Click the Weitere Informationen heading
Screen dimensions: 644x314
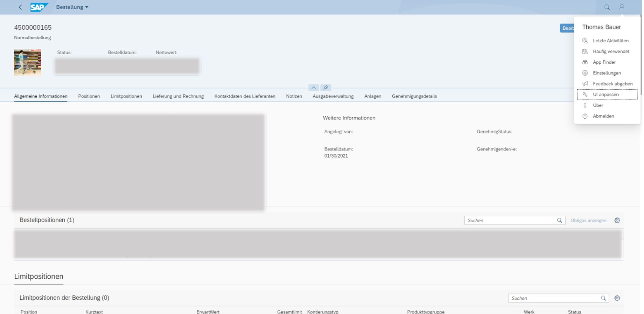pos(349,118)
